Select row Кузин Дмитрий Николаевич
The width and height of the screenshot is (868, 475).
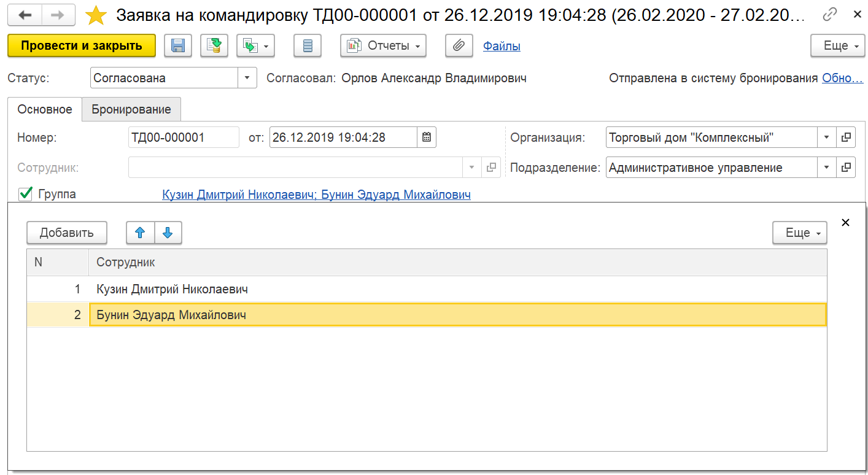pyautogui.click(x=458, y=288)
